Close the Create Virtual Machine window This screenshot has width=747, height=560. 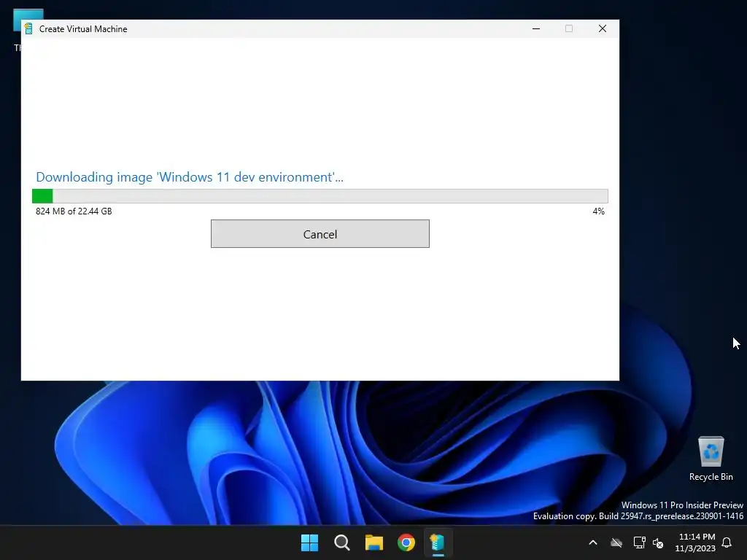click(602, 28)
